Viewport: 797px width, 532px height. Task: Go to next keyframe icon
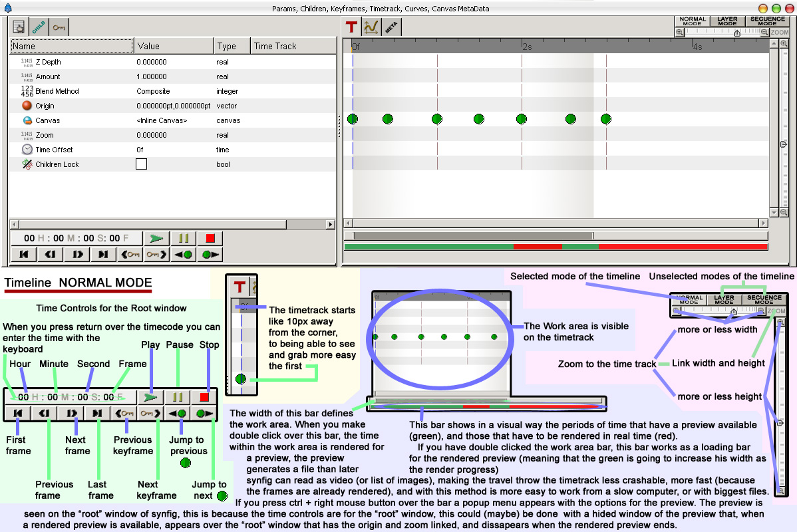156,254
